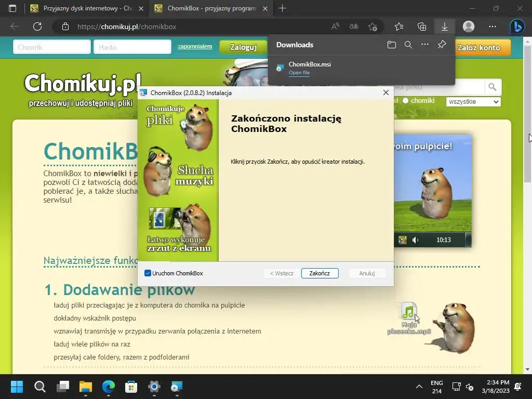
Task: Open Edge Settings and more menu
Action: [493, 26]
